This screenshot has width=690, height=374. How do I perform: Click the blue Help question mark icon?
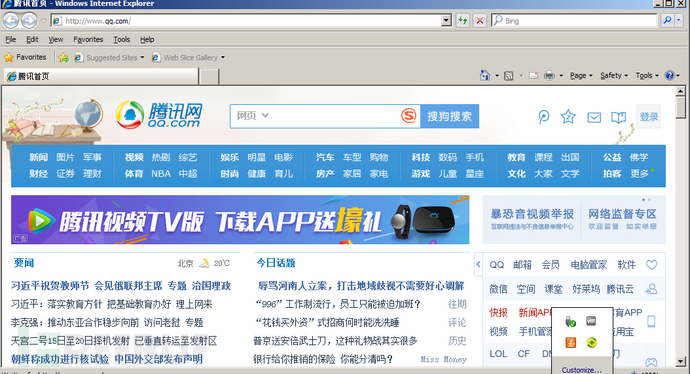(669, 75)
